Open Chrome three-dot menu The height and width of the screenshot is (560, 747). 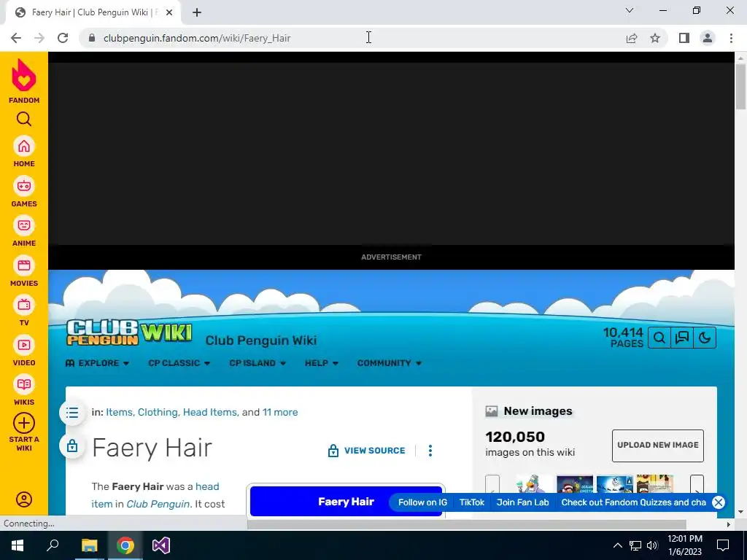click(731, 38)
